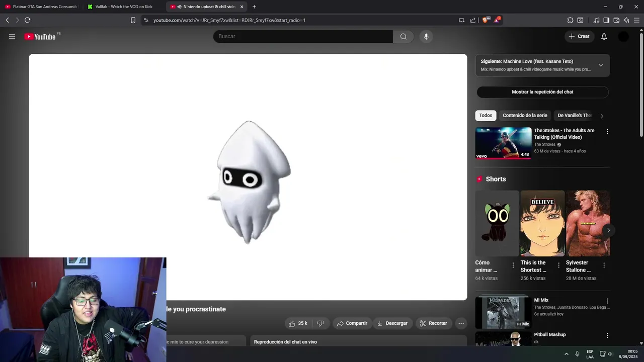
Task: Open the Brave Wallet icon
Action: tap(616, 20)
